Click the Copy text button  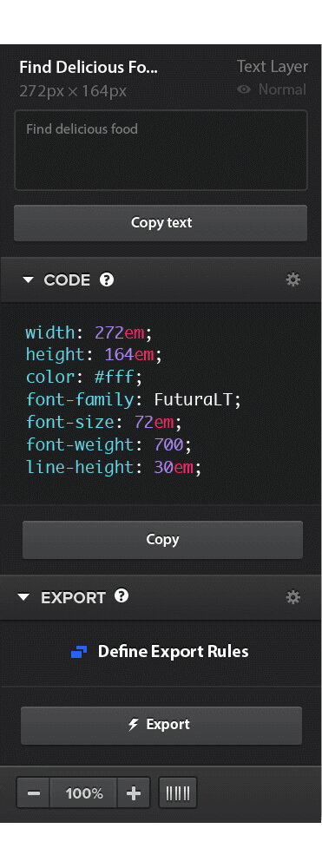coord(161,223)
